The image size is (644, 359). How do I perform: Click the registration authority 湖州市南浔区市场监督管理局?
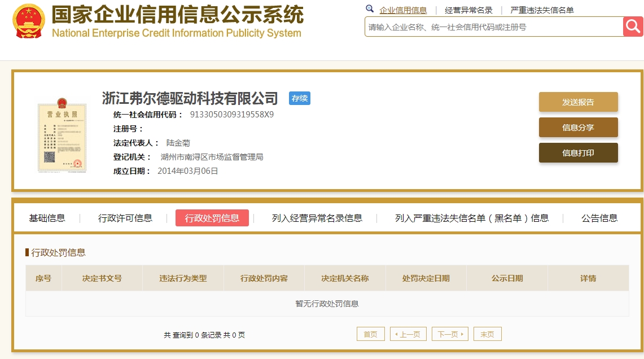[x=212, y=157]
